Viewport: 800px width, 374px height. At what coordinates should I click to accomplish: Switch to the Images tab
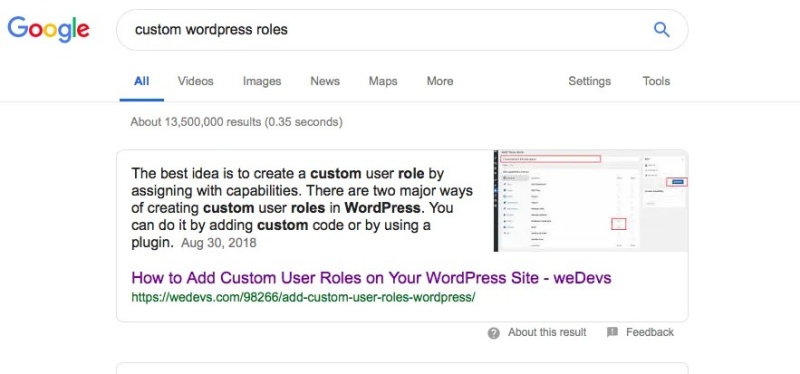(262, 81)
